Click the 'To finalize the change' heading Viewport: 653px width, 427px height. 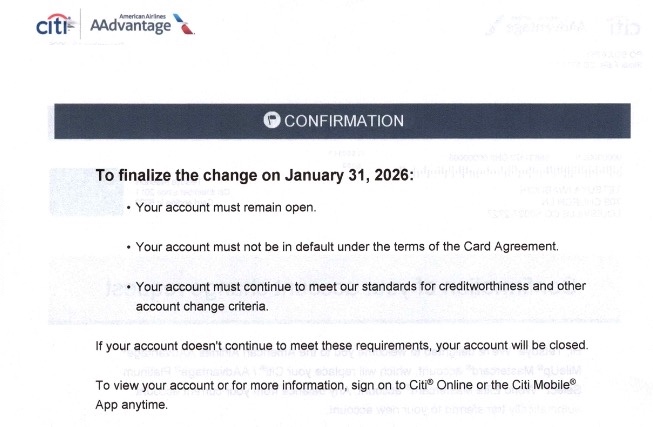point(180,175)
